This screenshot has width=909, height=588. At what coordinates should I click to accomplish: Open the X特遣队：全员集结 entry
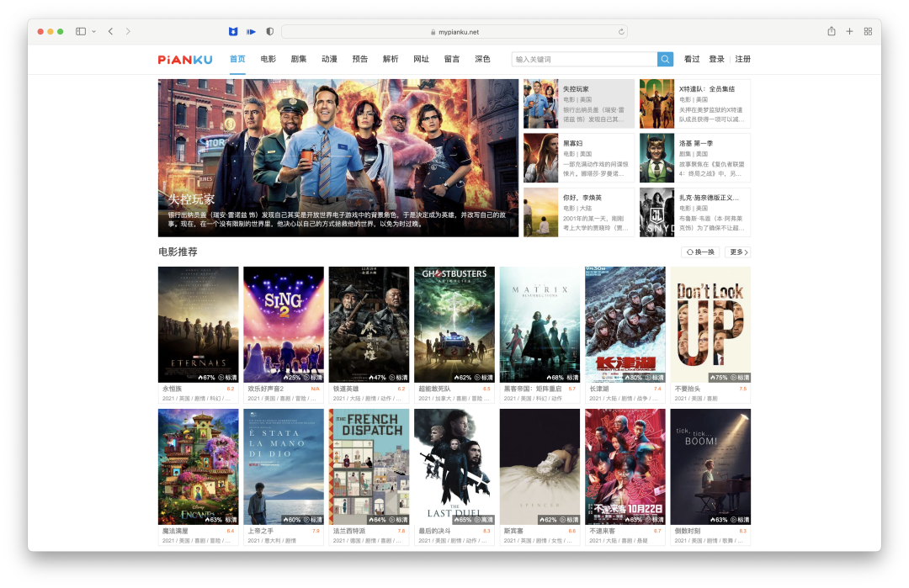(694, 103)
